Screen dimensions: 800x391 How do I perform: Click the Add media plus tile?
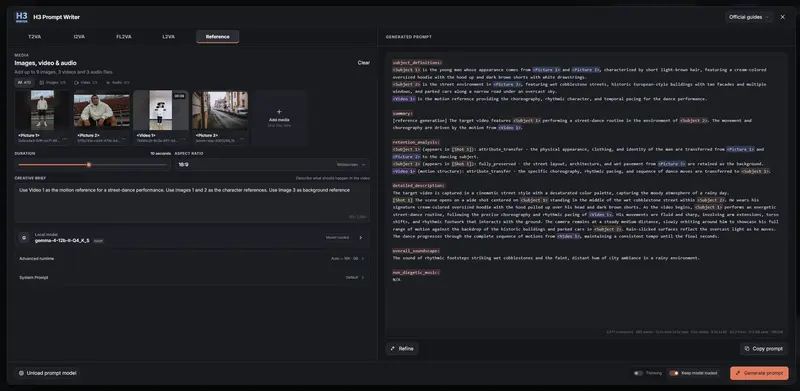[279, 118]
